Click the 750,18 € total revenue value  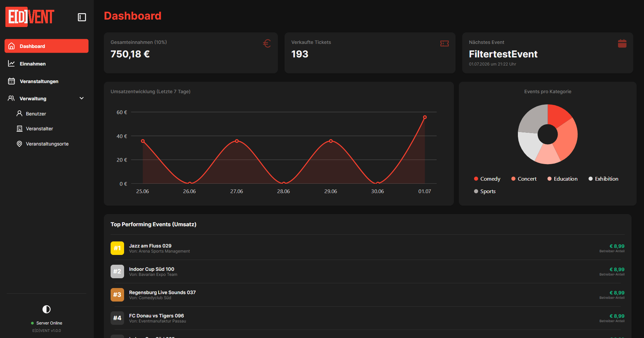click(x=130, y=54)
